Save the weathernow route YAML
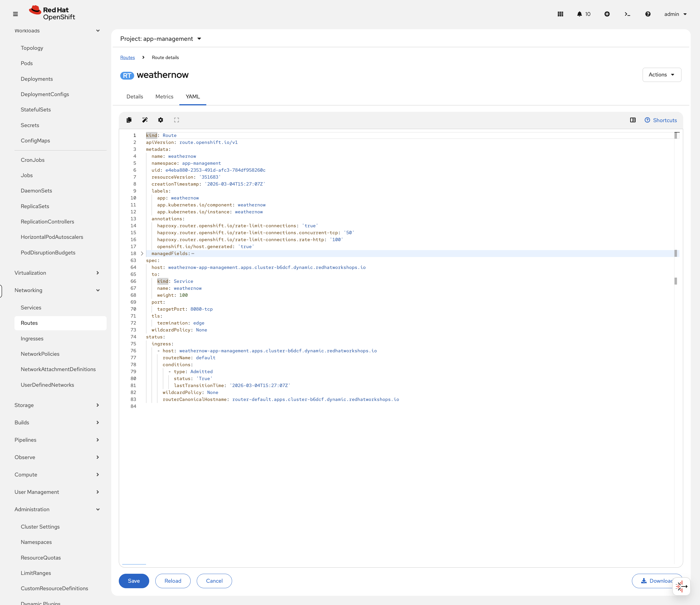700x605 pixels. [x=134, y=581]
